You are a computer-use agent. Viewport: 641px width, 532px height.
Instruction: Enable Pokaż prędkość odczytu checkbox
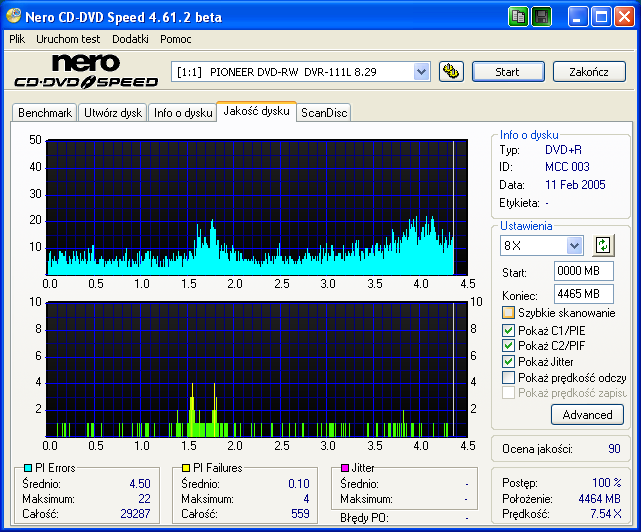tap(508, 377)
